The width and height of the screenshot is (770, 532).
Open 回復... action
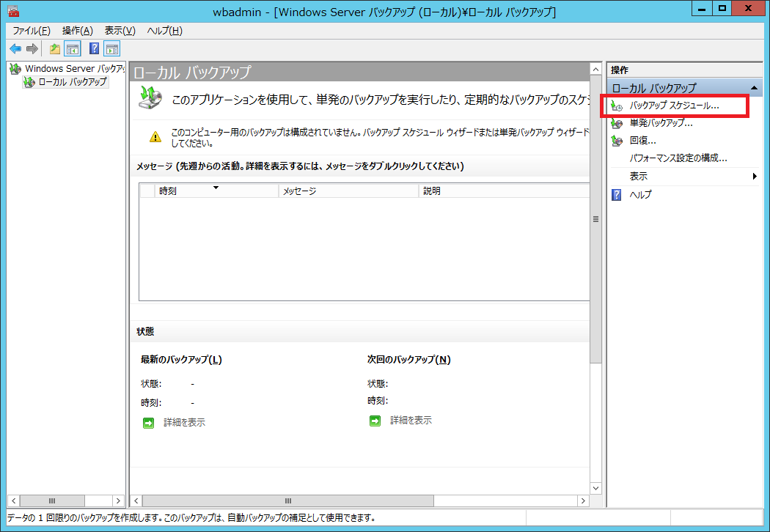[x=643, y=141]
